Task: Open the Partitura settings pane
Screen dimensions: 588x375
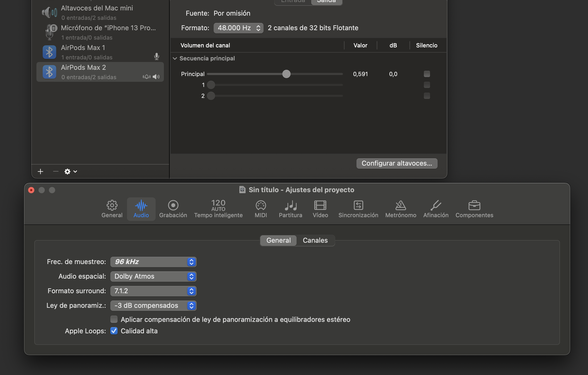Action: 290,209
